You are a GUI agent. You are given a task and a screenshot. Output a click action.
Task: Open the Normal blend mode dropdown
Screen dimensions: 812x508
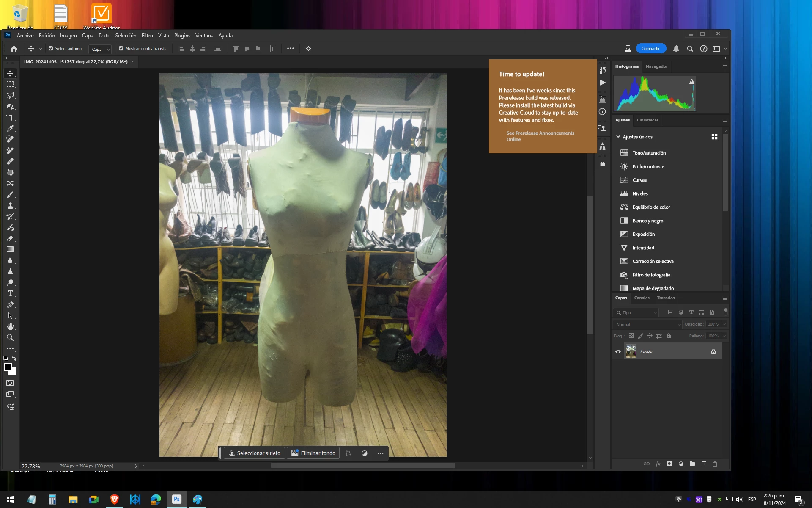(x=647, y=324)
